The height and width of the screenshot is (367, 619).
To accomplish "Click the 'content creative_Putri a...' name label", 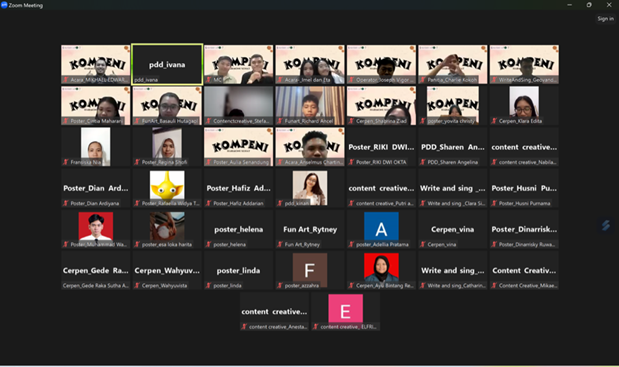I will 385,203.
